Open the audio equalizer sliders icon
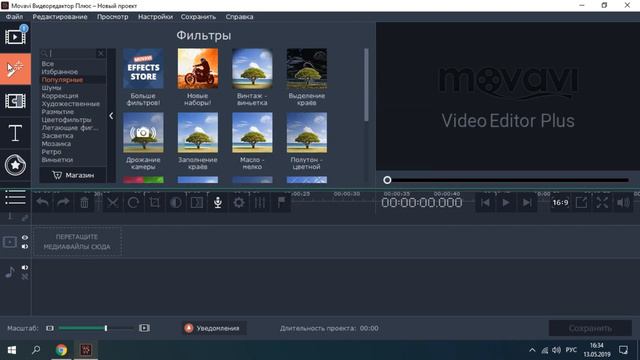This screenshot has width=640, height=360. (x=260, y=202)
